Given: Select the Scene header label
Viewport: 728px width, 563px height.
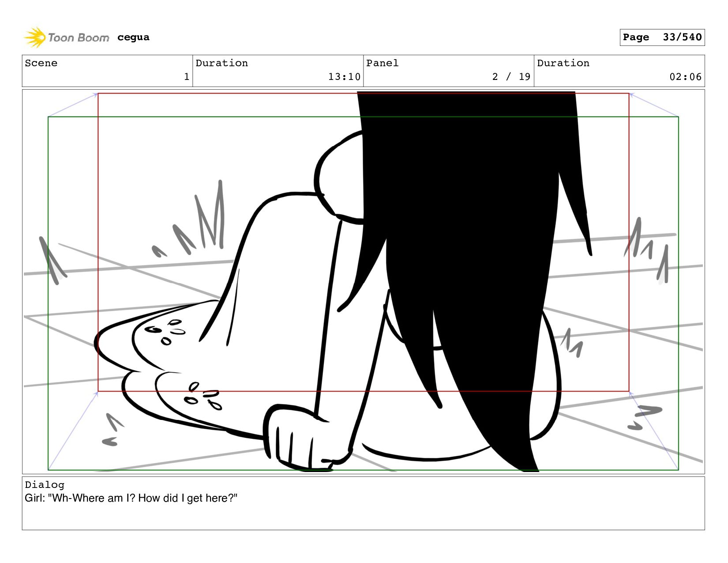Looking at the screenshot, I should point(41,63).
